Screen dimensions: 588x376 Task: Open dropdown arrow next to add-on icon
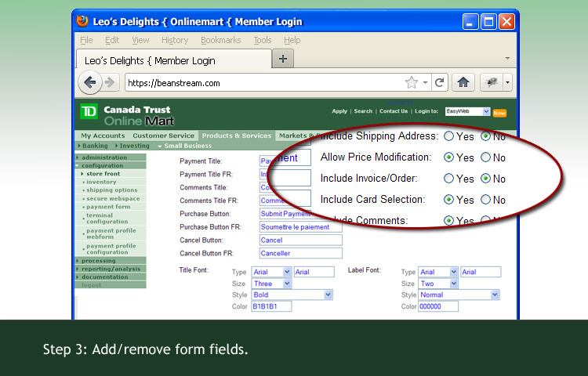pos(507,82)
